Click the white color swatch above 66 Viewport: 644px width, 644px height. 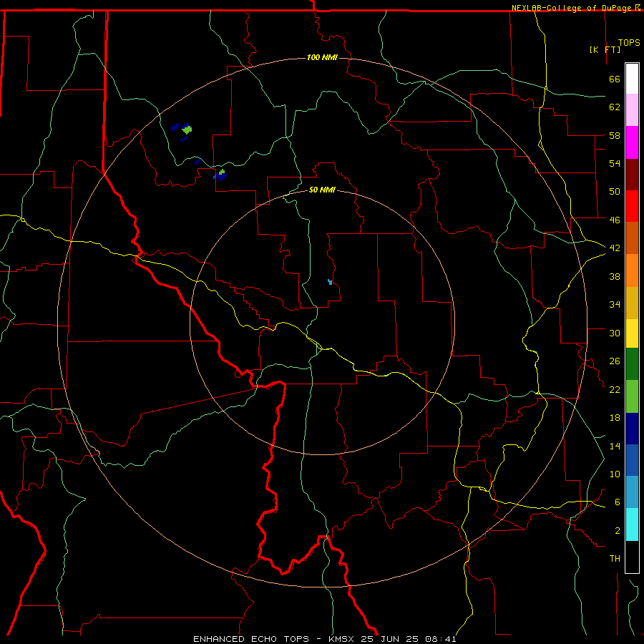pos(632,79)
